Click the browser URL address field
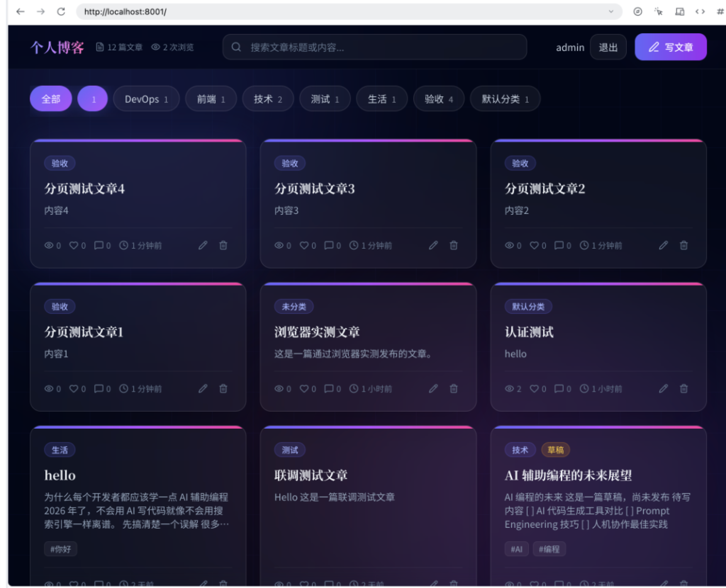726x588 pixels. coord(349,12)
